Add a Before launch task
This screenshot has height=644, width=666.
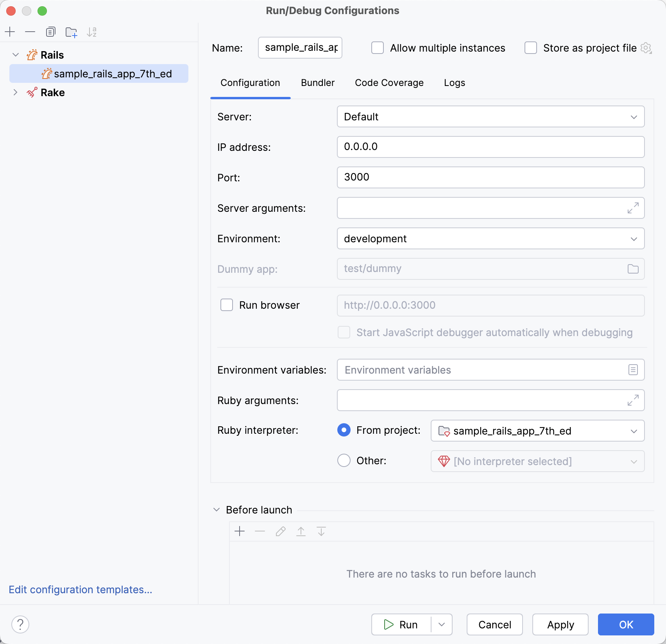click(240, 531)
